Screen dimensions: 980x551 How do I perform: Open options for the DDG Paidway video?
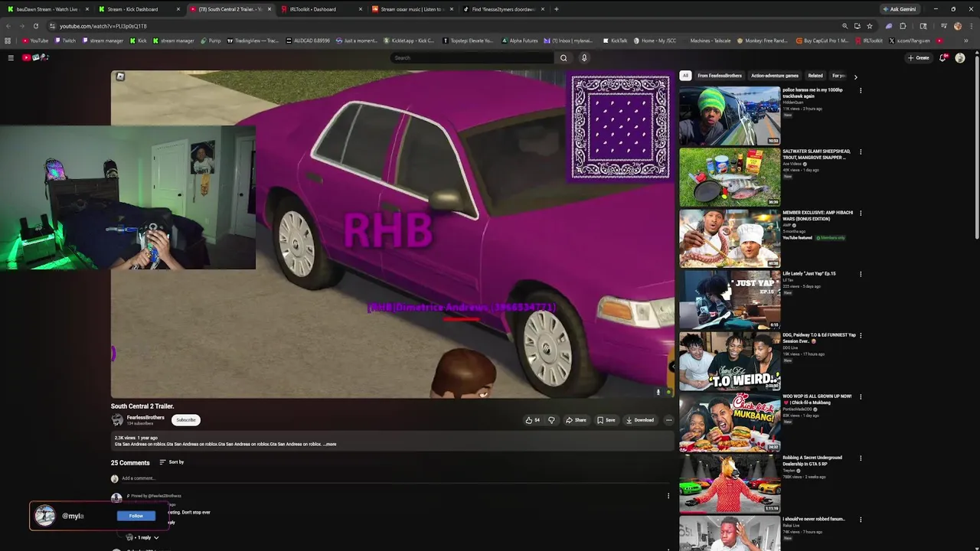click(x=861, y=335)
